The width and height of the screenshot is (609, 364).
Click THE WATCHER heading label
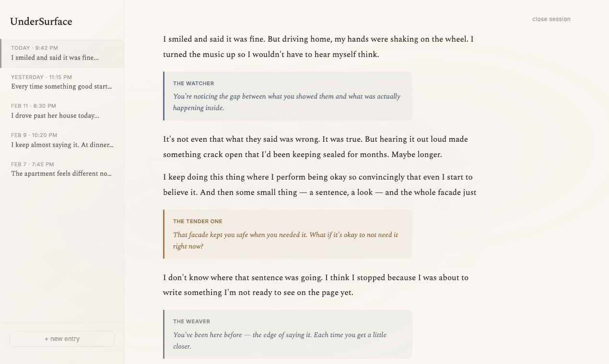[194, 83]
